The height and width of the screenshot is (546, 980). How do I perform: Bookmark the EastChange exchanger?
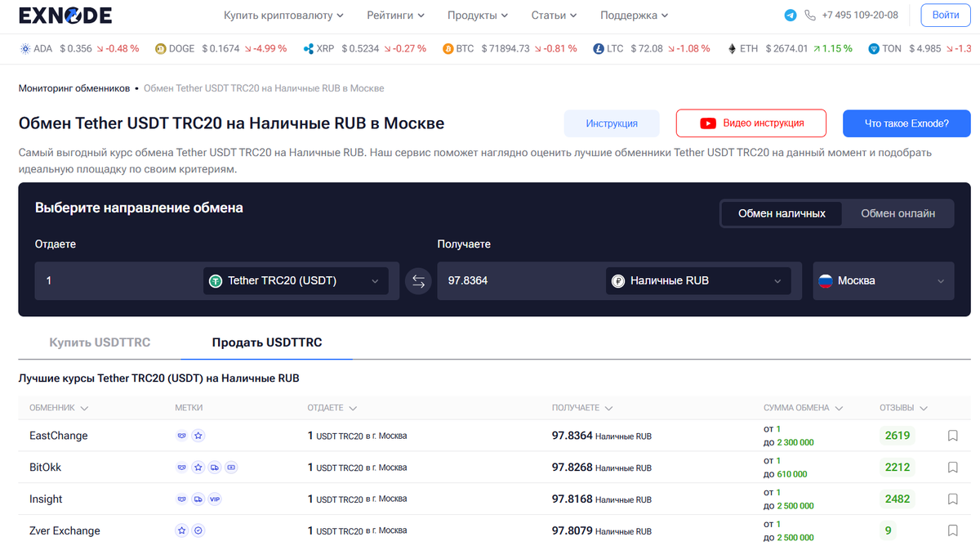point(952,436)
